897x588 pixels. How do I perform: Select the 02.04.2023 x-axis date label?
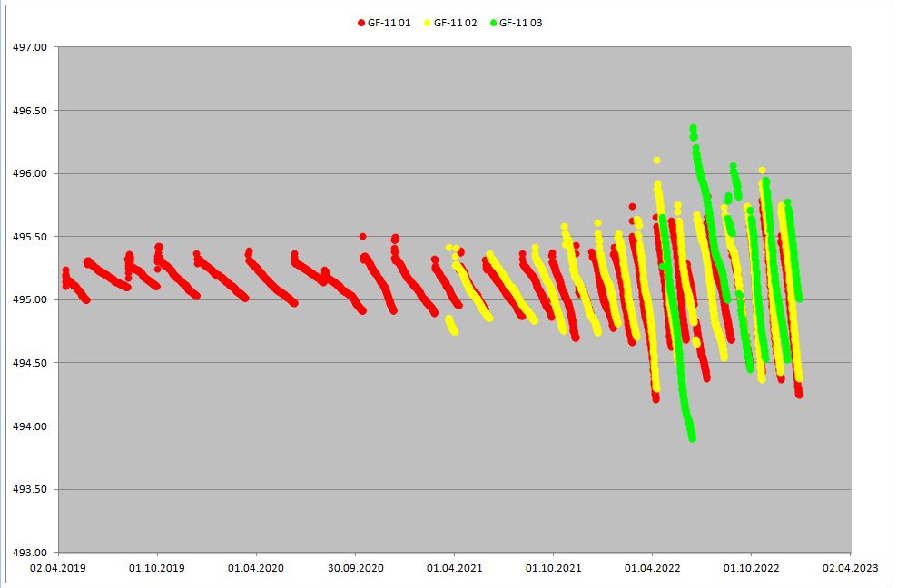[x=850, y=568]
